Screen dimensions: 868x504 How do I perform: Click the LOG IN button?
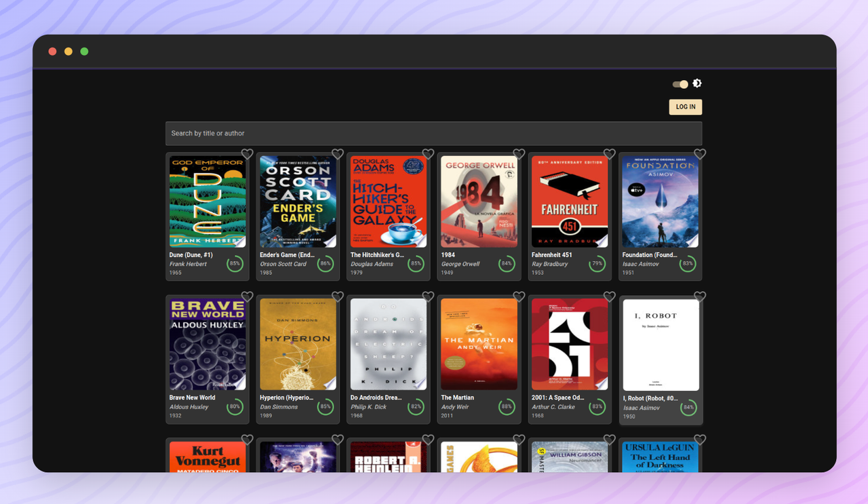click(x=686, y=106)
